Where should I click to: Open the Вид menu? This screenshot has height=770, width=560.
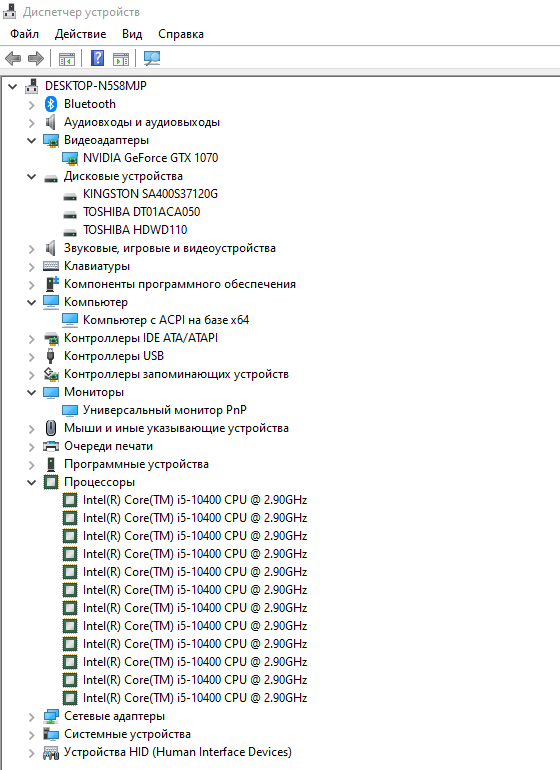pos(132,34)
